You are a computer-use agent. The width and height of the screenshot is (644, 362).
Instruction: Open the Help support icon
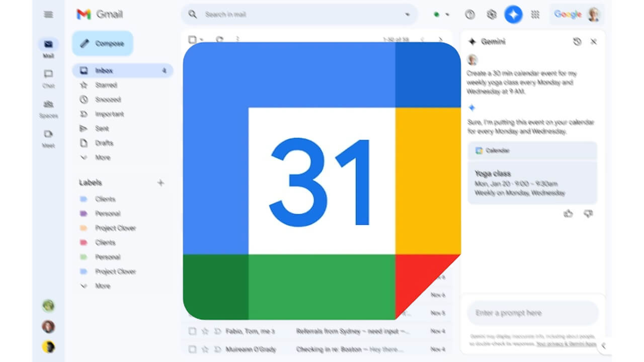[x=469, y=15]
